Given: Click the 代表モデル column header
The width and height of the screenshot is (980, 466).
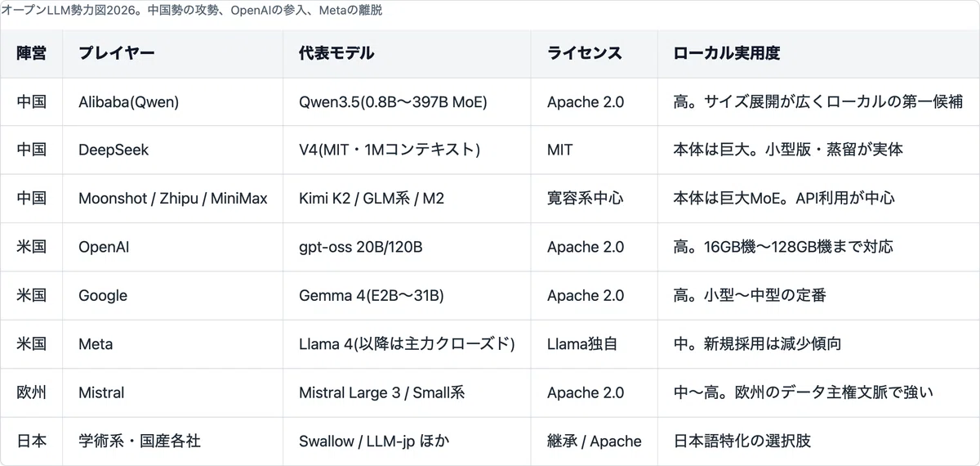Looking at the screenshot, I should tap(408, 53).
